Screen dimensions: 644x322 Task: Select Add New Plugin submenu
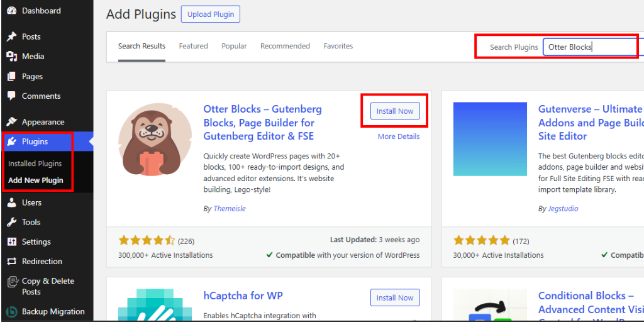(x=36, y=180)
